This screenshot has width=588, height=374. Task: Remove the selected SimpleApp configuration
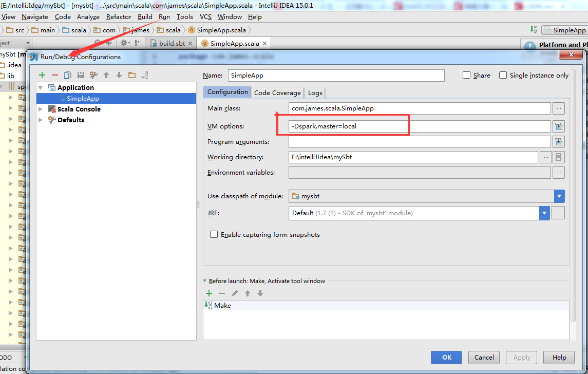54,75
